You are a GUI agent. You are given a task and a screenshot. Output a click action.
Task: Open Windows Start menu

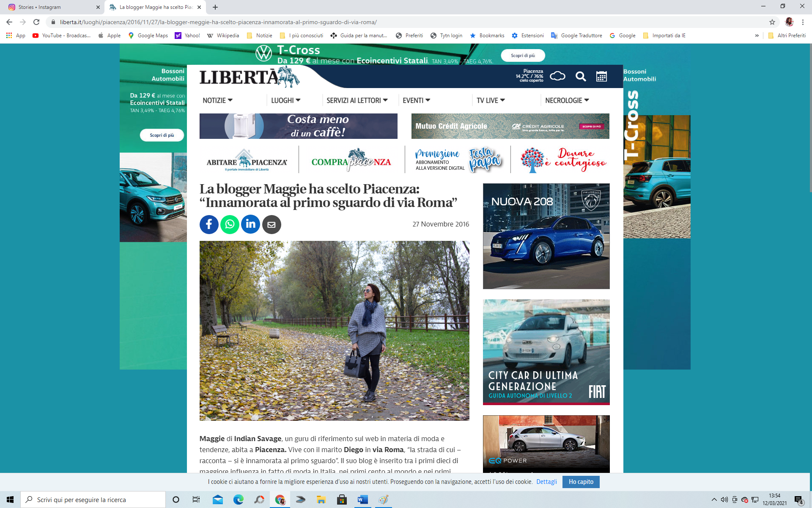(x=10, y=500)
